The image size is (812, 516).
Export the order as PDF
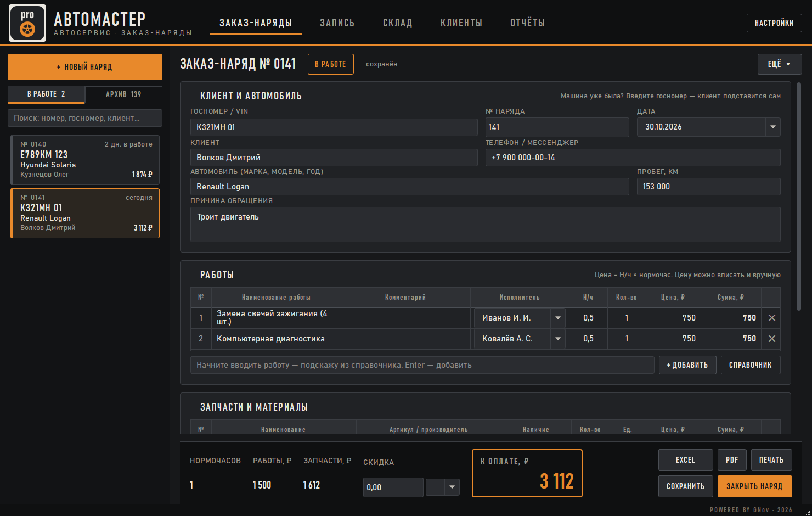[x=732, y=460]
